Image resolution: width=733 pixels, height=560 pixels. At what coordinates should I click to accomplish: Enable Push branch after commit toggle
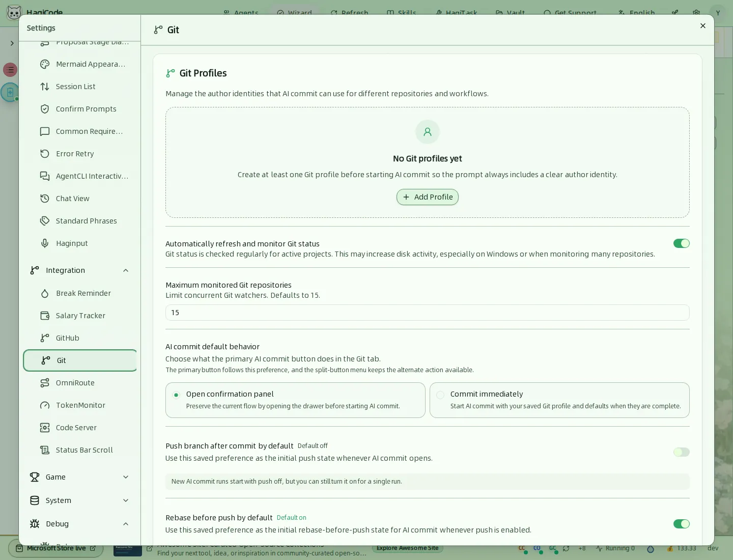(x=681, y=452)
